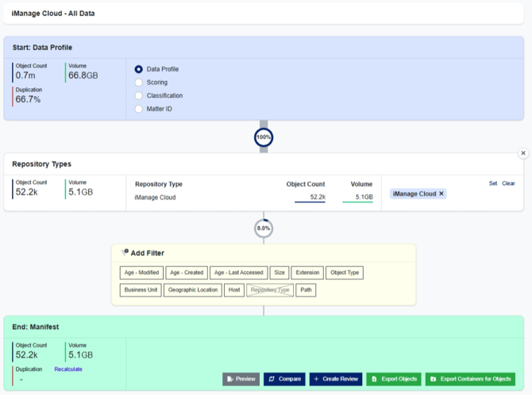532x395 pixels.
Task: Add the Age - Created filter
Action: pyautogui.click(x=187, y=273)
